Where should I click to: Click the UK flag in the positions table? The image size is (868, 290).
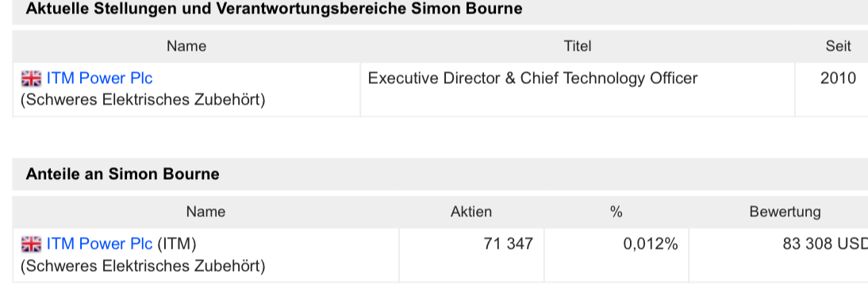click(x=31, y=79)
